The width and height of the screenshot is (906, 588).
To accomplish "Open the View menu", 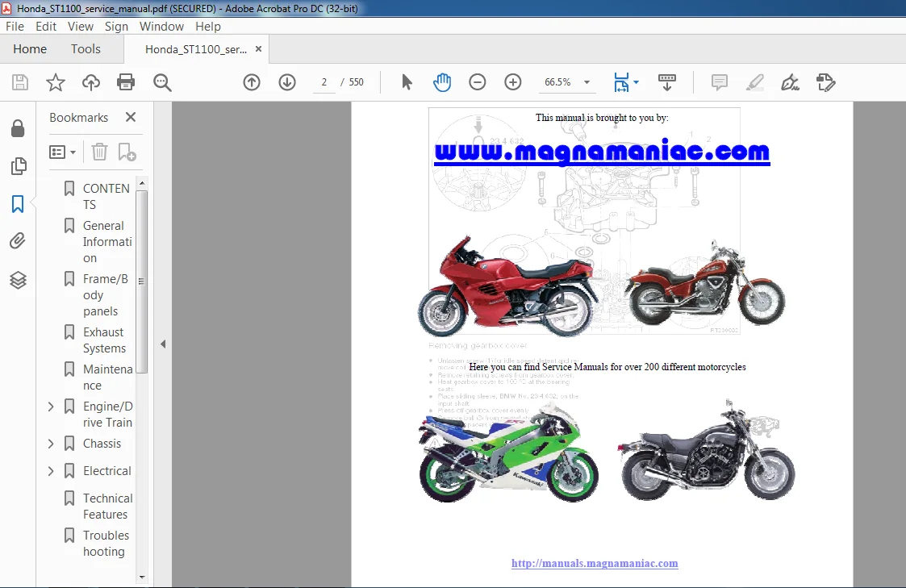I will click(x=81, y=27).
